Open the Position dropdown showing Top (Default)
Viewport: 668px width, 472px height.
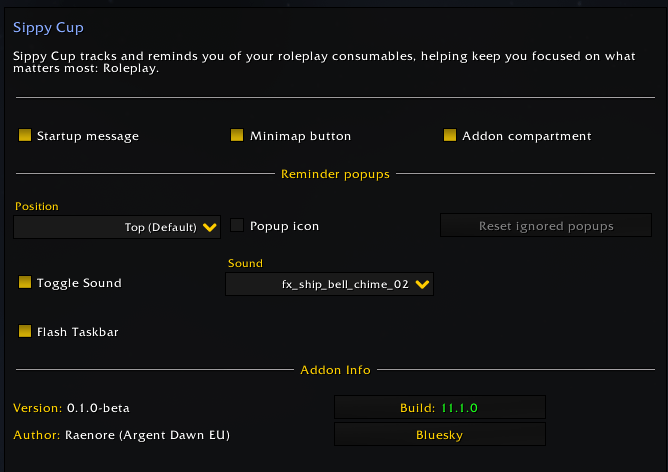(117, 227)
